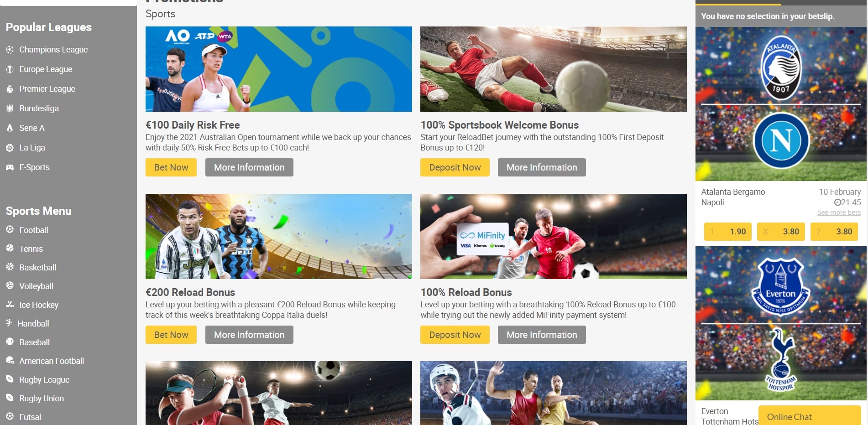Click the Australian Open promotion banner image
The width and height of the screenshot is (868, 425).
point(279,69)
